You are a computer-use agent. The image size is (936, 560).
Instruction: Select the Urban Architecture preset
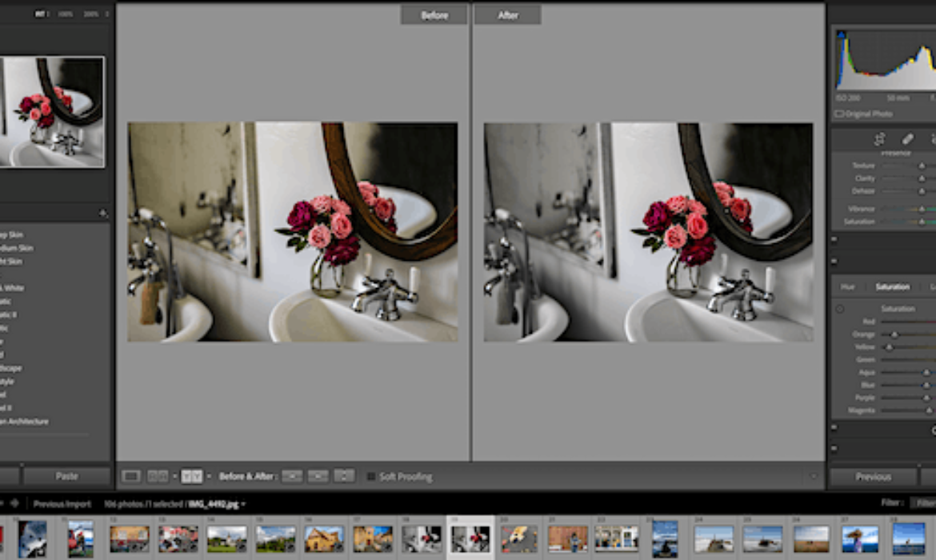pos(24,422)
